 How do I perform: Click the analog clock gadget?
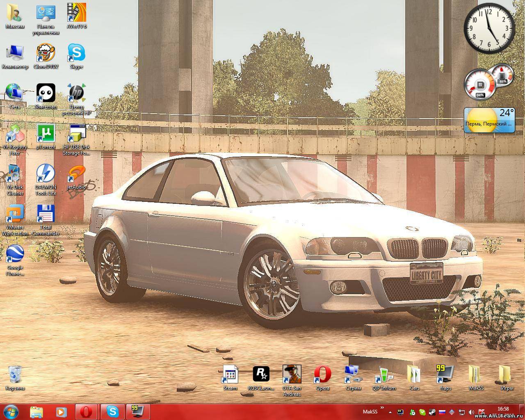(x=489, y=27)
